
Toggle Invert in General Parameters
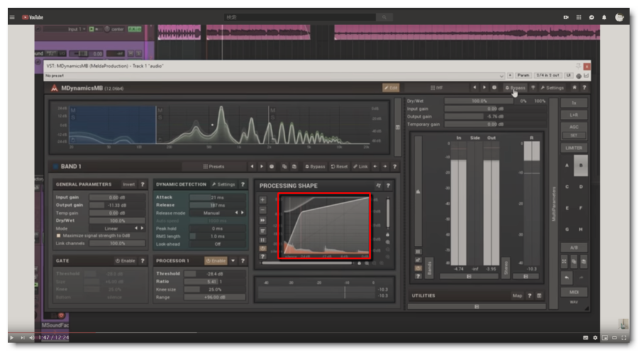point(128,185)
